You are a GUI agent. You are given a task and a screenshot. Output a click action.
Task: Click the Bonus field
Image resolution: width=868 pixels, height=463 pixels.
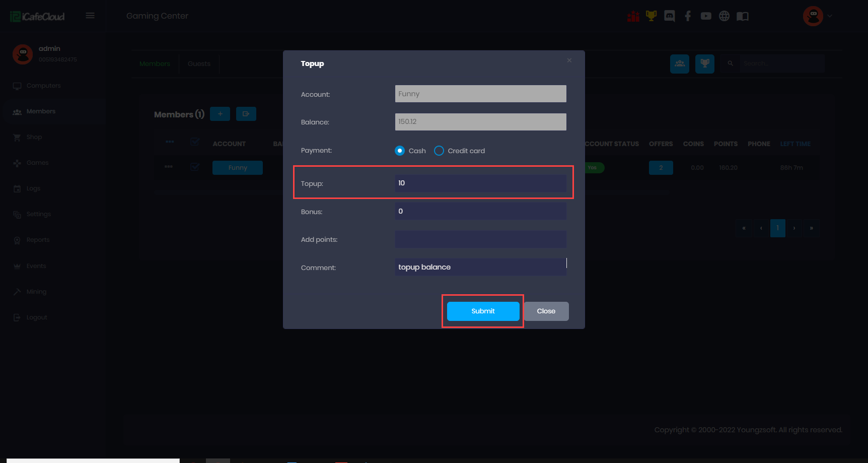tap(481, 212)
